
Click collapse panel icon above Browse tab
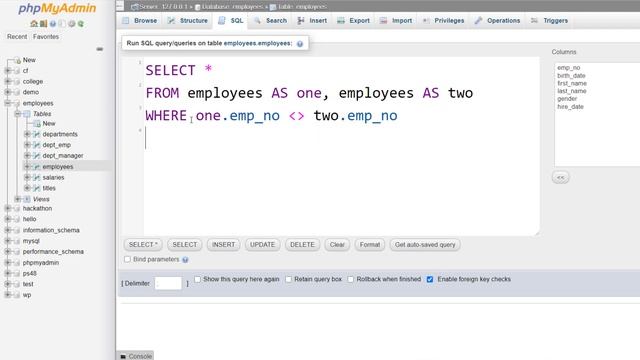click(120, 6)
